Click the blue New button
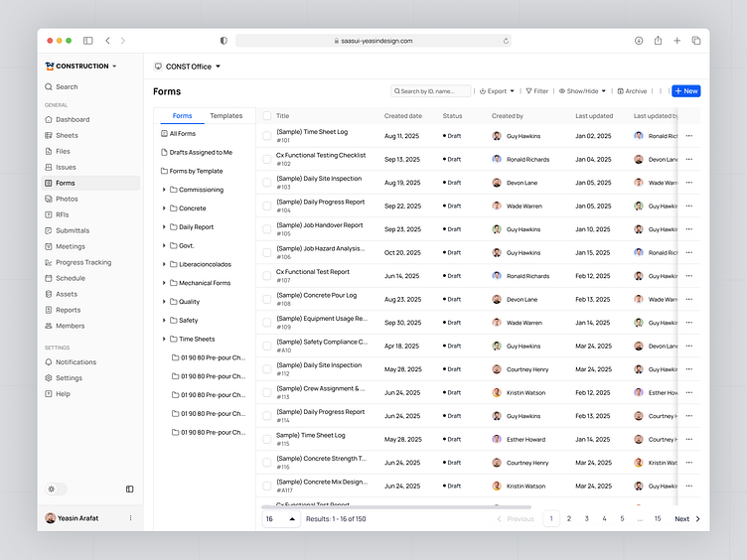The width and height of the screenshot is (747, 560). [x=685, y=91]
